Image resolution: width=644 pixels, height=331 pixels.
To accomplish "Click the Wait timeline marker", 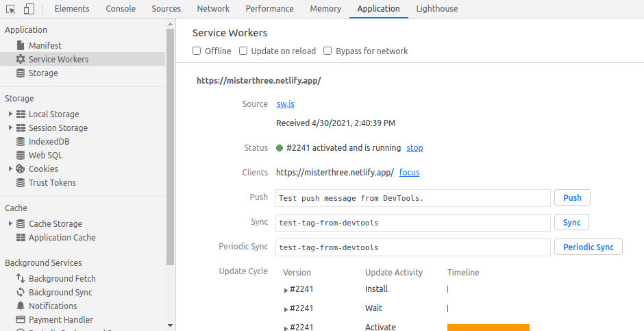I will tap(447, 308).
